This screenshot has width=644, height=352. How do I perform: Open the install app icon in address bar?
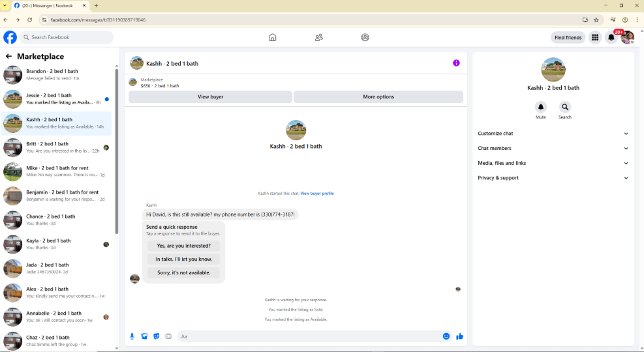[585, 20]
